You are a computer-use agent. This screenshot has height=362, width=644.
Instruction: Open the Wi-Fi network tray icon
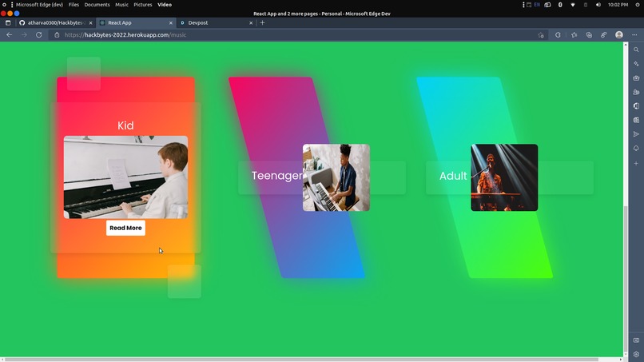[573, 5]
